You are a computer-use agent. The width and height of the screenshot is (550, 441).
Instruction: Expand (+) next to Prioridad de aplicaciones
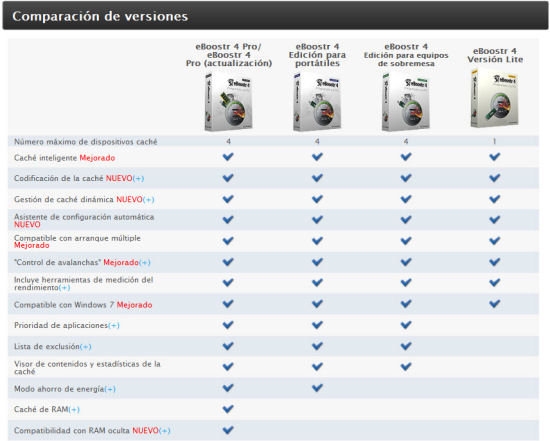pos(114,326)
